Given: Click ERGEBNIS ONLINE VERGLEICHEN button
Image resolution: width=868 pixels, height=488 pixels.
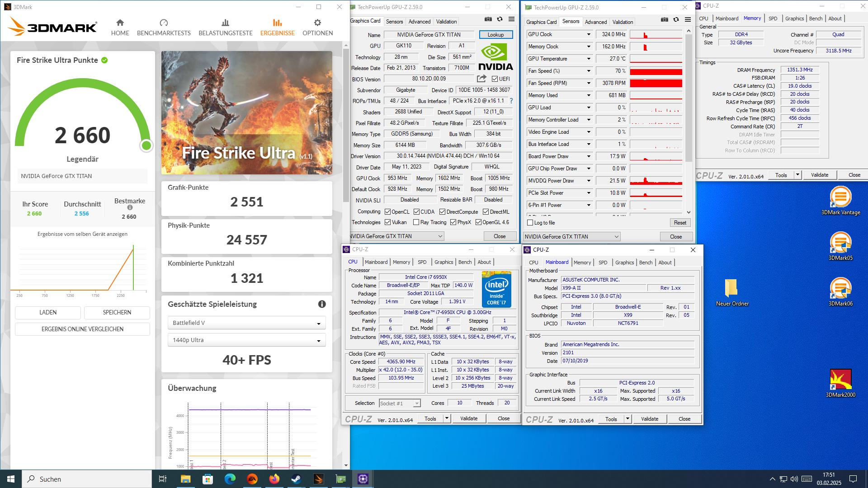Looking at the screenshot, I should (x=82, y=329).
